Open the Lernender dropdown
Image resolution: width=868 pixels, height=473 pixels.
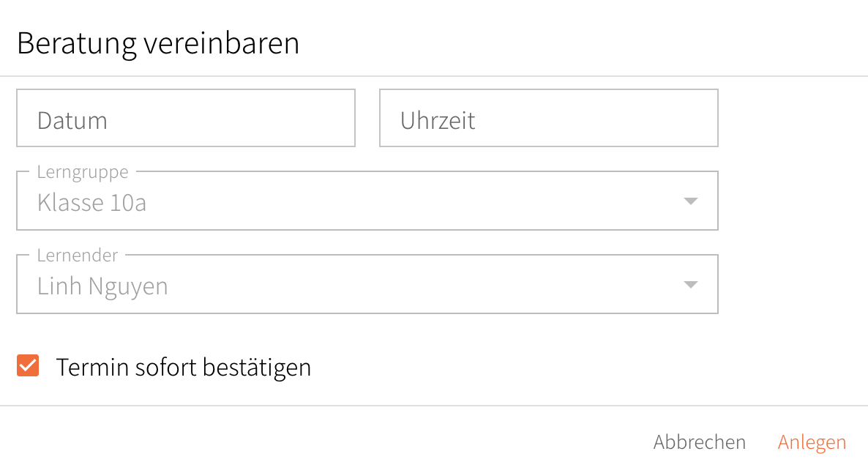366,285
